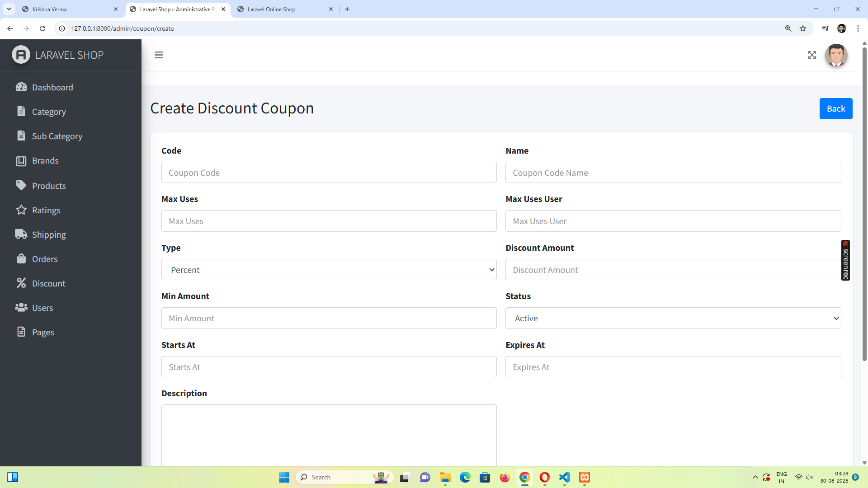Select the Expires At date field
The image size is (868, 488).
point(673,367)
